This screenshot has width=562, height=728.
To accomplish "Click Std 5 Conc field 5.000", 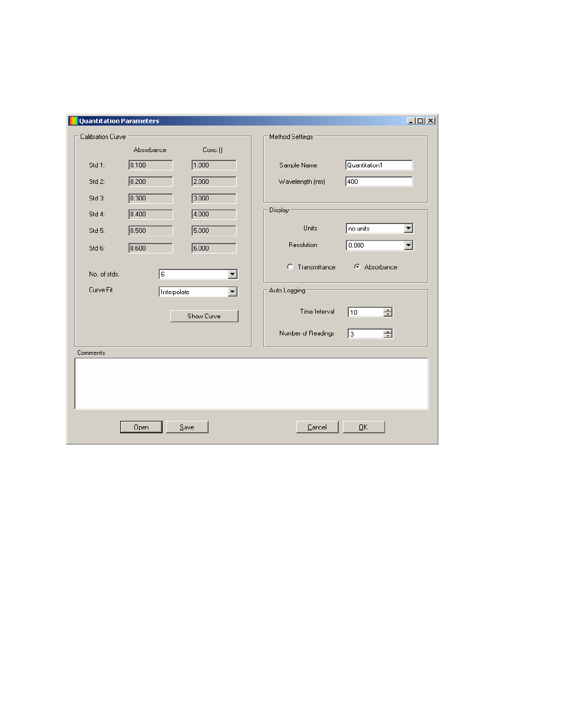I will [x=214, y=230].
